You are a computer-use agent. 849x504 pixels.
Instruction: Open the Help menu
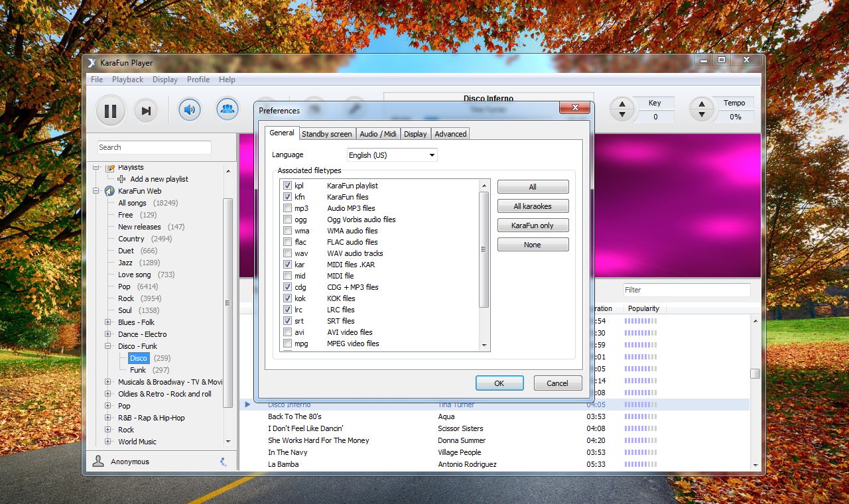tap(227, 80)
